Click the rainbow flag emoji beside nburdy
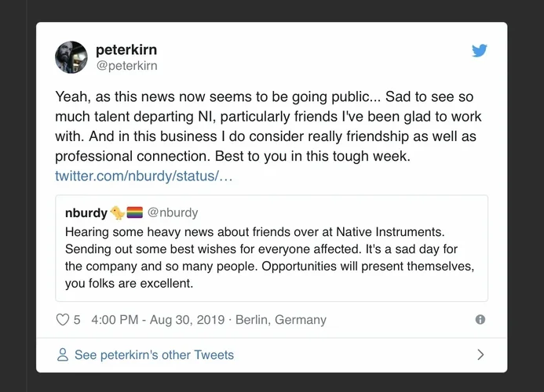This screenshot has width=544, height=392. point(134,212)
